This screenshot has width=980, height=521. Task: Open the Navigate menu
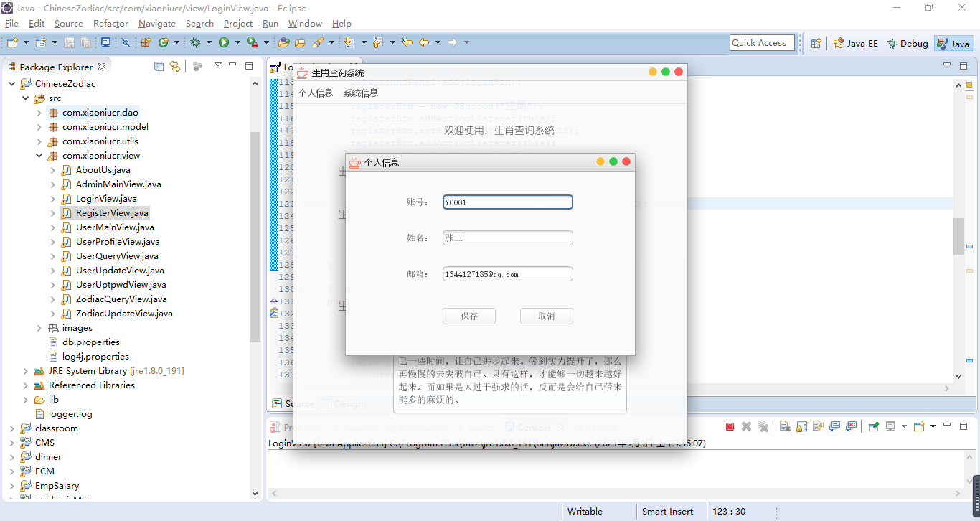157,24
